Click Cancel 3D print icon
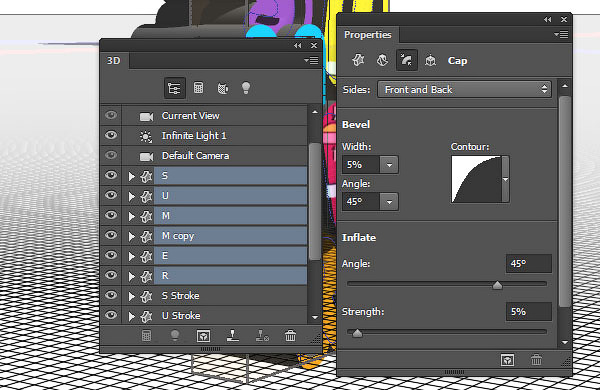600x390 pixels. click(262, 336)
